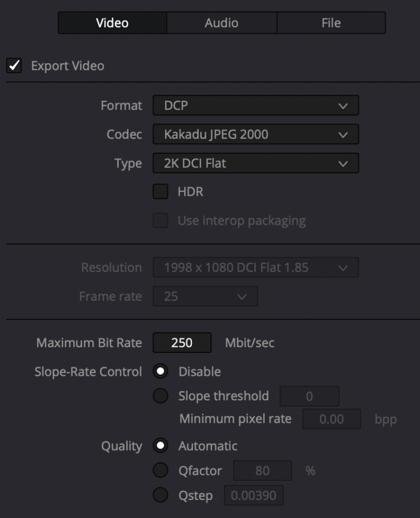Select the Qfactor quality option
Screen dimensions: 420x518
pos(161,470)
